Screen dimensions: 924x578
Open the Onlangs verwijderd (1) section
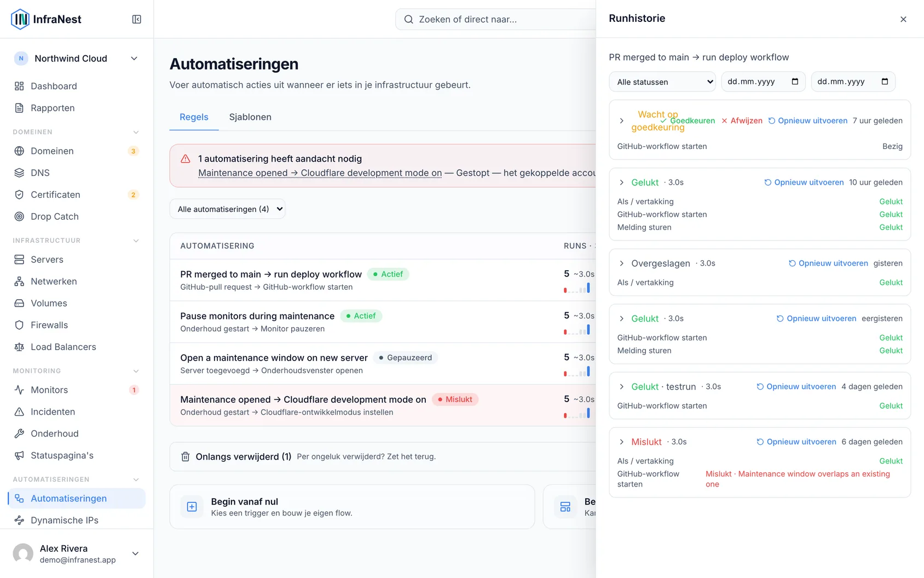click(x=383, y=456)
